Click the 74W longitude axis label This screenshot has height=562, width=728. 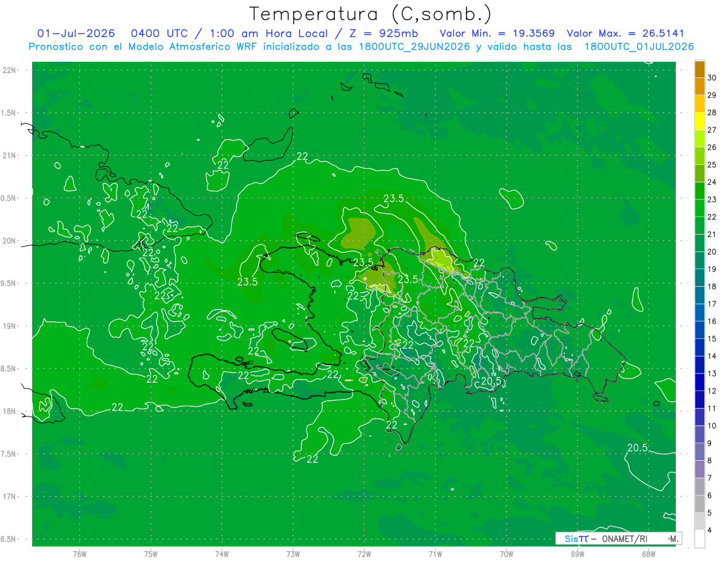point(222,554)
